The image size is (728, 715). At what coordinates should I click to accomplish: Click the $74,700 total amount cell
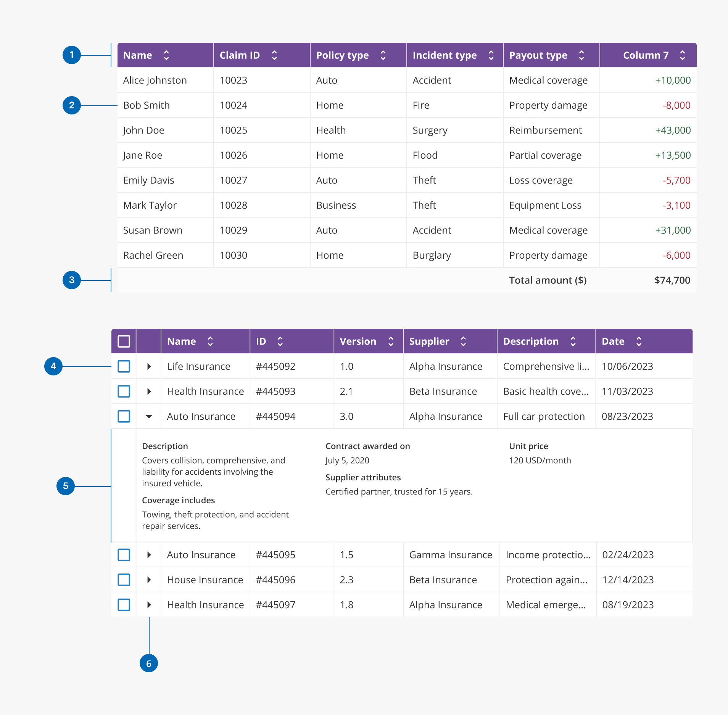click(x=672, y=280)
